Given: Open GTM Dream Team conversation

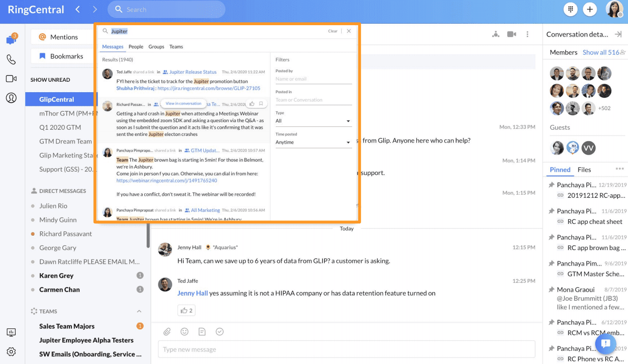Looking at the screenshot, I should [x=65, y=141].
